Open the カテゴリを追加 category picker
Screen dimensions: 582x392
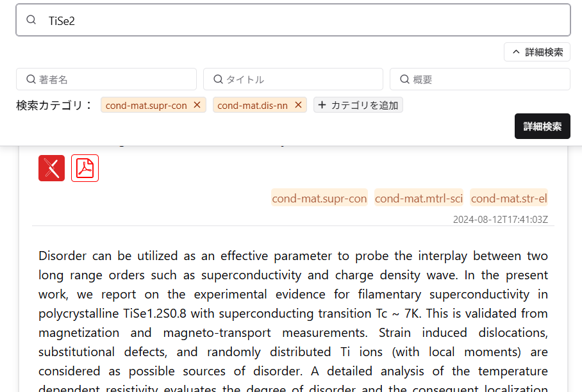pyautogui.click(x=358, y=105)
